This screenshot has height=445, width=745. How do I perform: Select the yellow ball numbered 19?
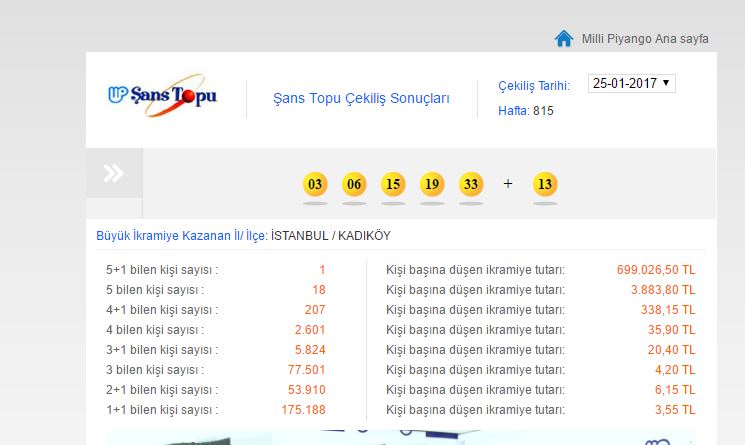click(432, 184)
